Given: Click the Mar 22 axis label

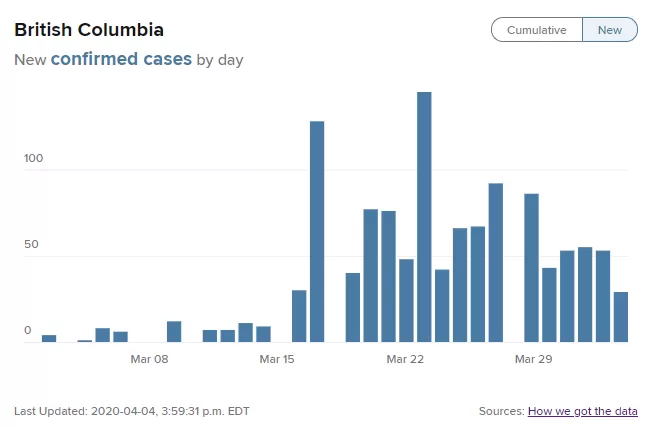Looking at the screenshot, I should click(405, 359).
